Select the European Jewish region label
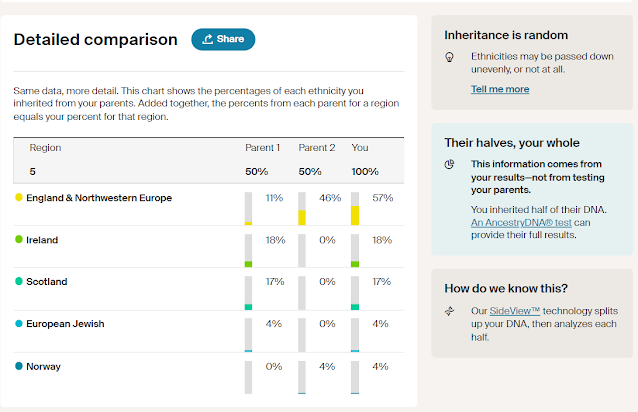The image size is (638, 412). pyautogui.click(x=65, y=324)
